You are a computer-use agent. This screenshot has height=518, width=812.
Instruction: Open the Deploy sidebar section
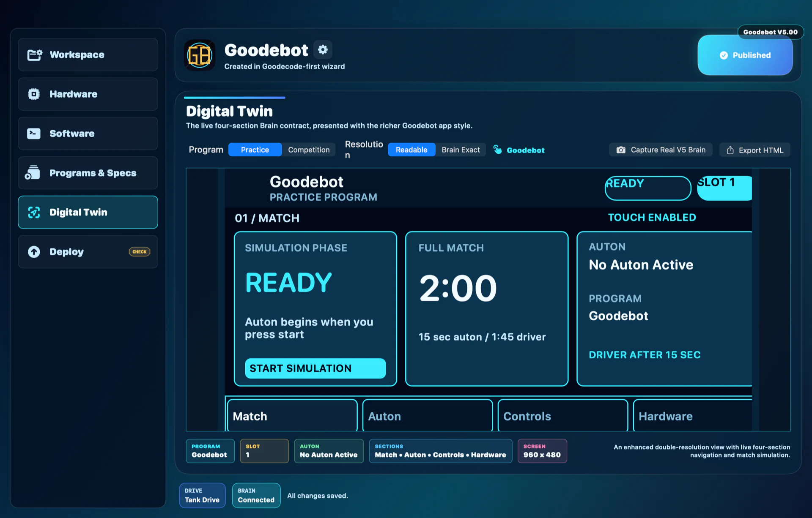click(88, 252)
